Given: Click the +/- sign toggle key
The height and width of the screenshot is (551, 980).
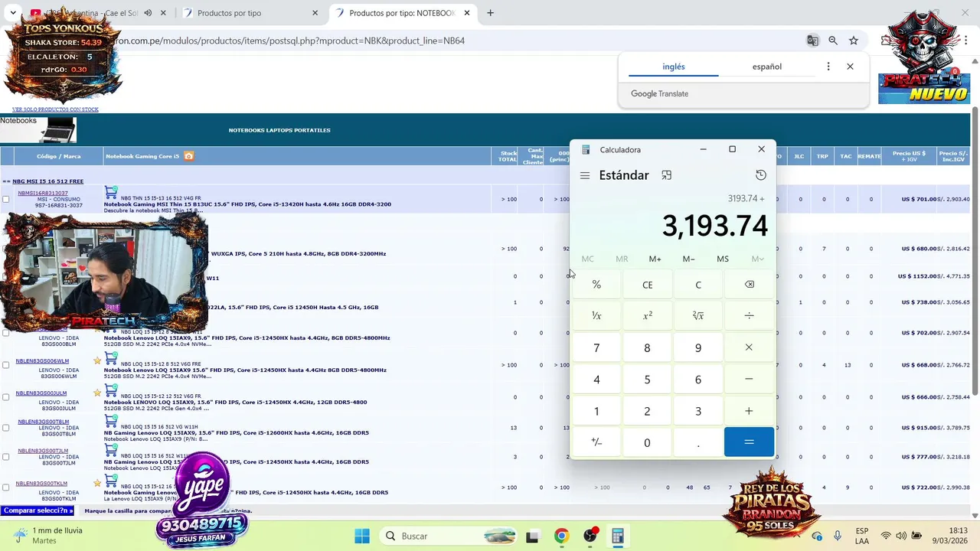Looking at the screenshot, I should [596, 442].
